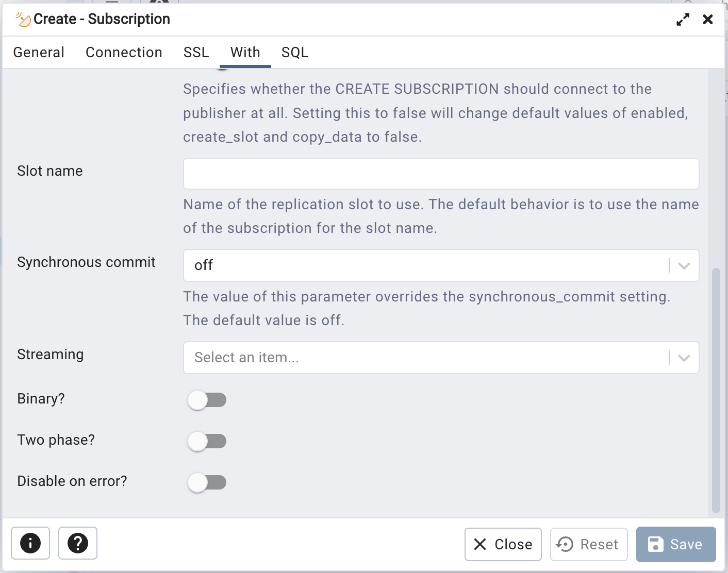Viewport: 728px width, 573px height.
Task: Open the Connection tab
Action: 124,53
